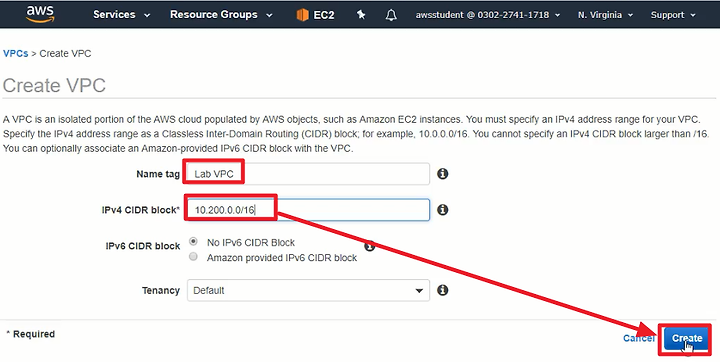Expand the Services menu
The image size is (720, 362).
tap(121, 15)
